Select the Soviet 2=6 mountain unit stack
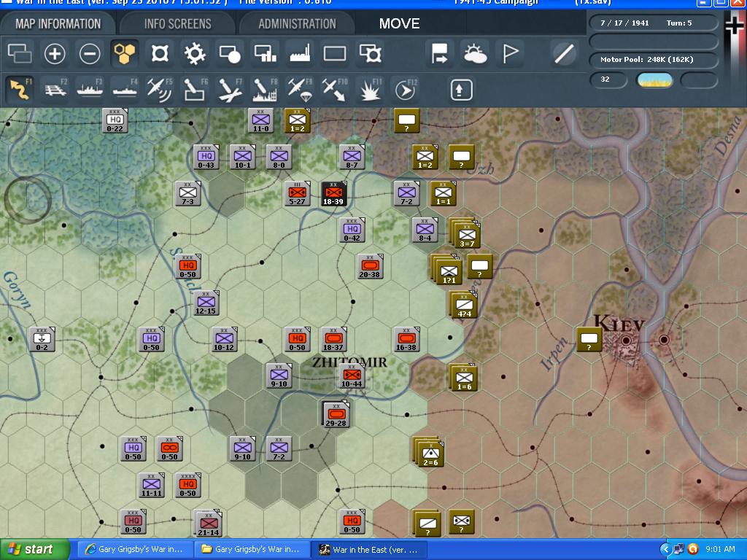 click(x=429, y=453)
